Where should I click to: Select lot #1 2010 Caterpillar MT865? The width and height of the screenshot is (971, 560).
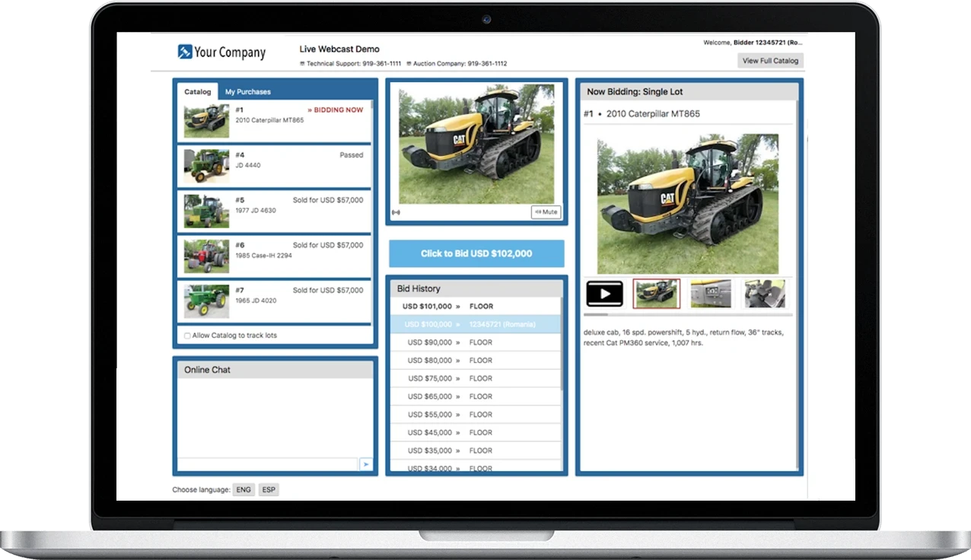point(274,121)
